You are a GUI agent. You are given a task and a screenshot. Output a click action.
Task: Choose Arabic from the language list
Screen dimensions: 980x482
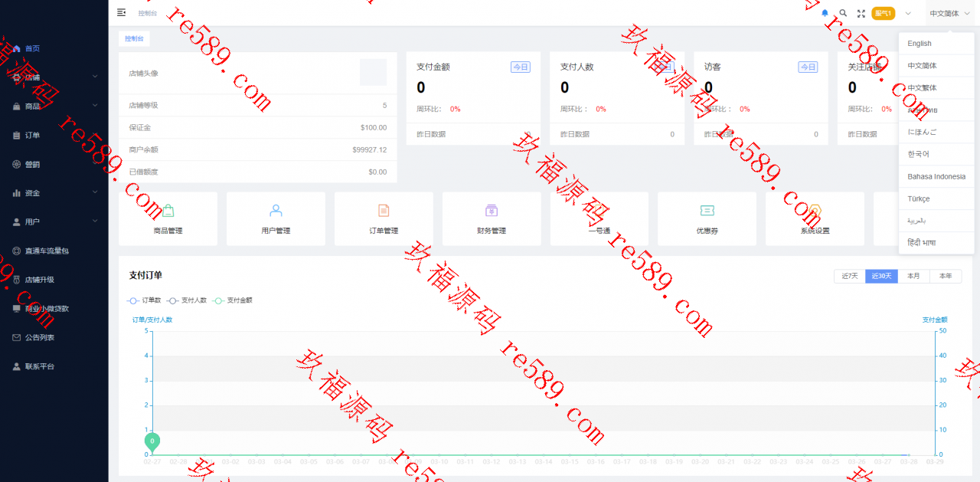click(x=936, y=221)
